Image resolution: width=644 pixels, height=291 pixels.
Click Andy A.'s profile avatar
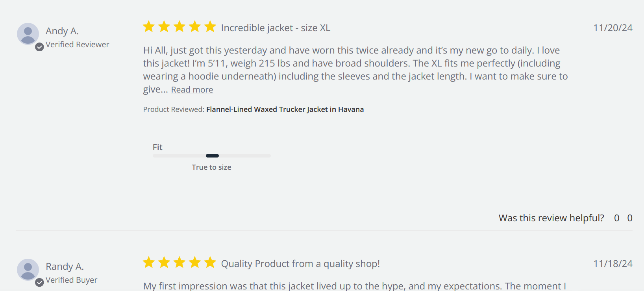[28, 33]
